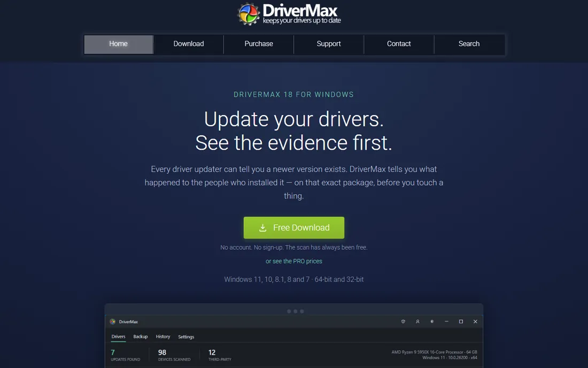The width and height of the screenshot is (588, 368).
Task: Click the shield icon in the DriverMax preview window
Action: tap(403, 321)
